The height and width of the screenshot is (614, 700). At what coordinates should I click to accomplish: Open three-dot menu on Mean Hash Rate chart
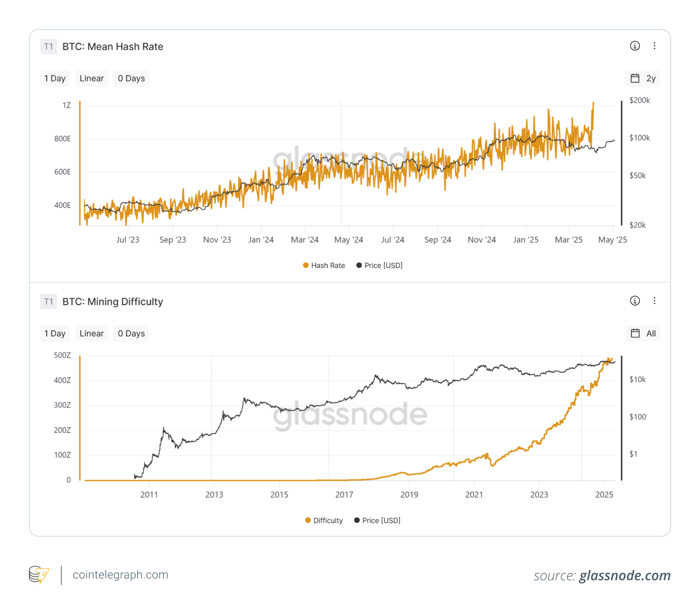[655, 46]
